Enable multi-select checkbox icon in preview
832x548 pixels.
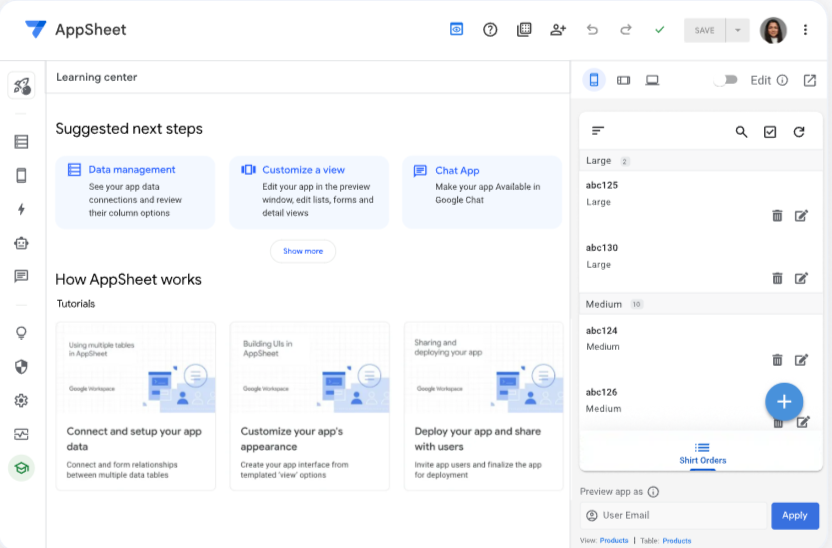pyautogui.click(x=770, y=132)
